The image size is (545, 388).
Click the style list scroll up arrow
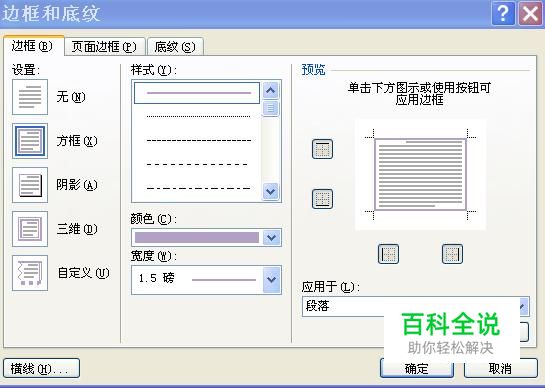[271, 90]
